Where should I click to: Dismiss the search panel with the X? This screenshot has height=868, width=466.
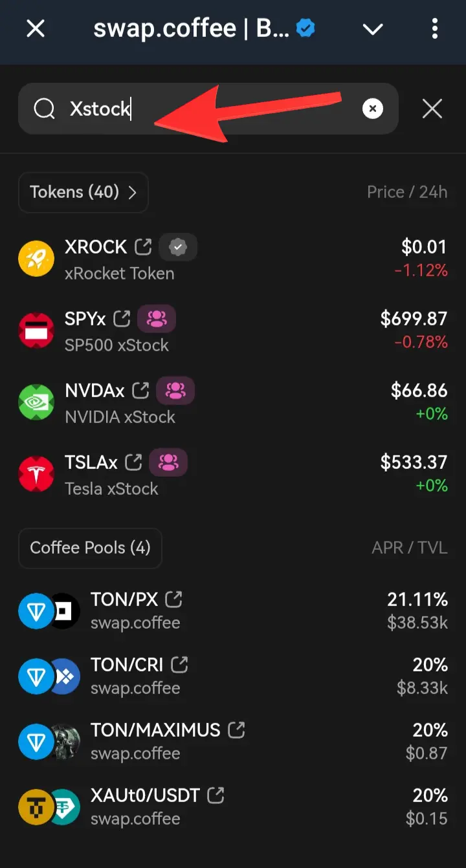[432, 109]
